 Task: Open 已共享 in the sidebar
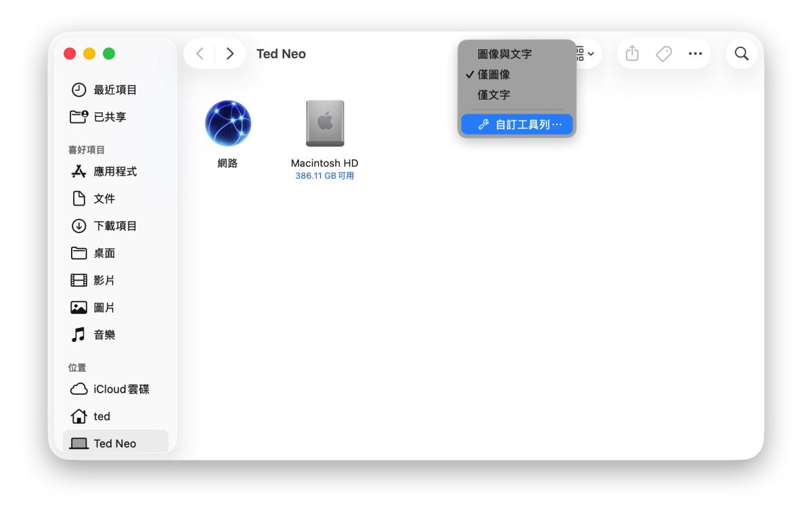click(116, 117)
